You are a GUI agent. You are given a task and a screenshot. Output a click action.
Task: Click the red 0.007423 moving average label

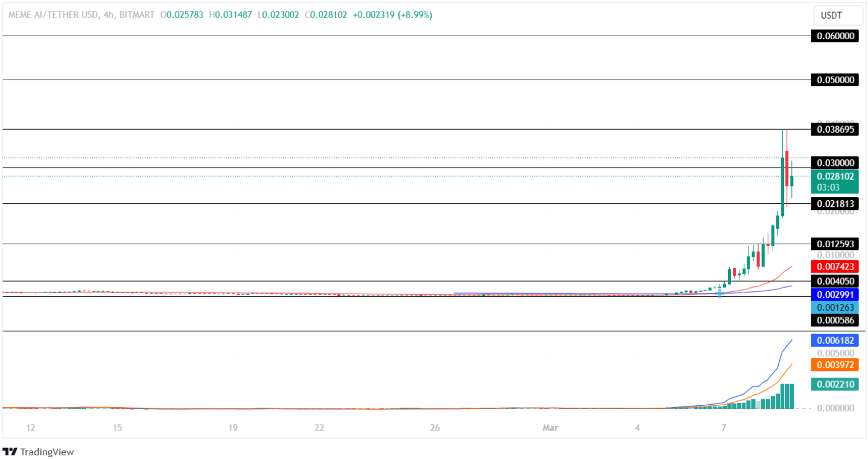click(x=835, y=266)
